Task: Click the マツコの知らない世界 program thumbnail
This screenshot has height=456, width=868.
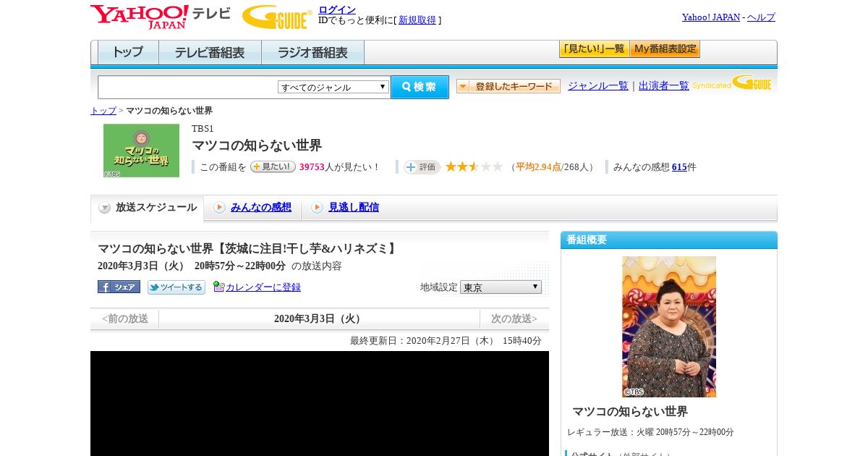Action: (x=141, y=151)
